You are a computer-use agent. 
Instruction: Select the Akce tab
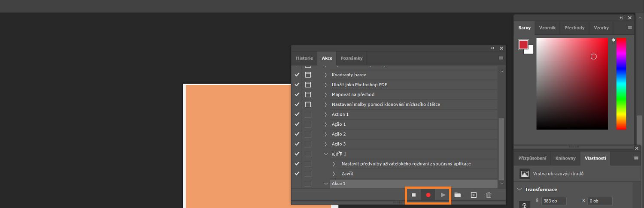point(327,58)
